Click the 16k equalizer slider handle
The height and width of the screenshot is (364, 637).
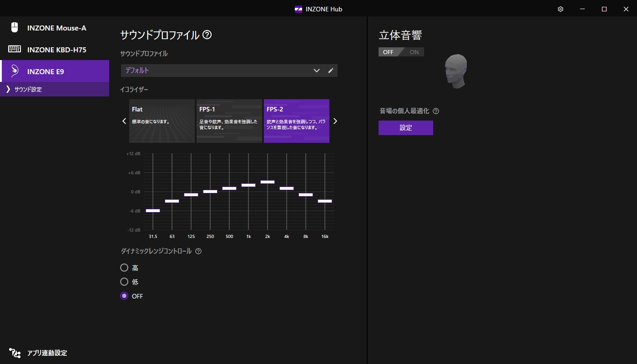point(325,201)
